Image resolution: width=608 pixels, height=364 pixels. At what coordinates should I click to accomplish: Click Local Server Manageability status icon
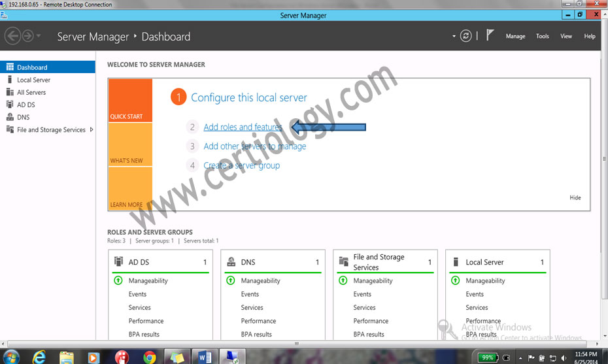[456, 280]
